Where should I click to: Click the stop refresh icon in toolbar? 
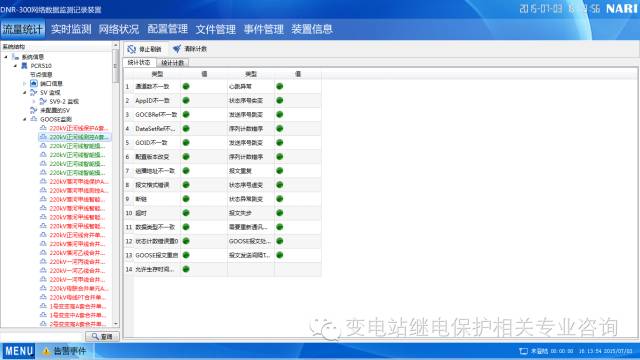coord(131,49)
